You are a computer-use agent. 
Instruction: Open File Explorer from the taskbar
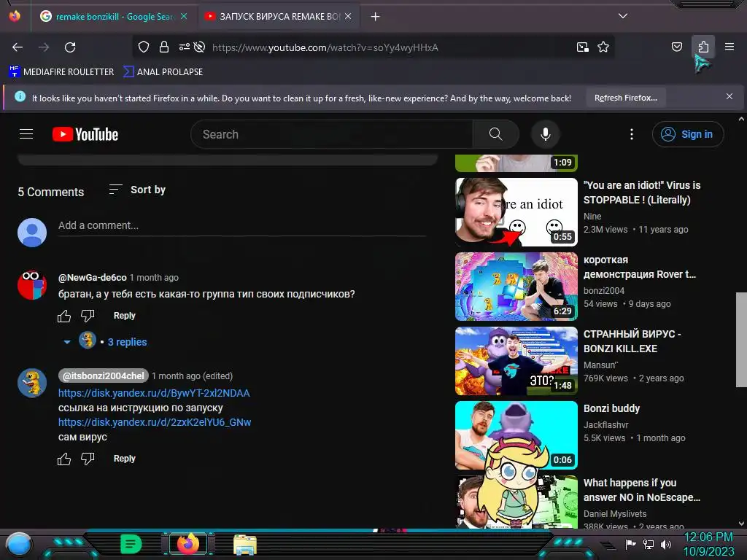(245, 544)
